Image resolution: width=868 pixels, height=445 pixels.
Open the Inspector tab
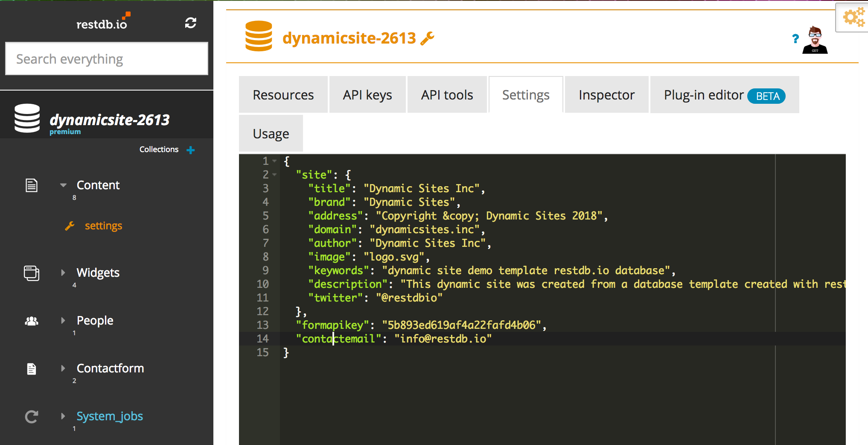[x=606, y=95]
